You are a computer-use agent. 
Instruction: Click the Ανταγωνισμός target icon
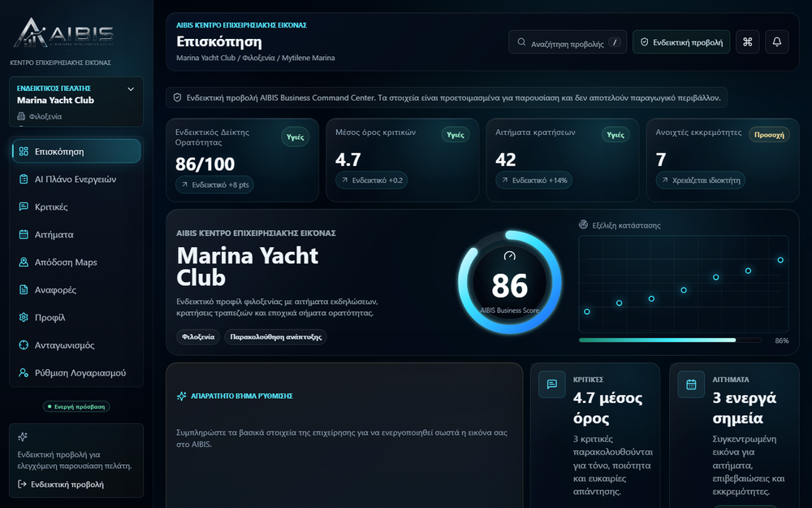tap(24, 345)
